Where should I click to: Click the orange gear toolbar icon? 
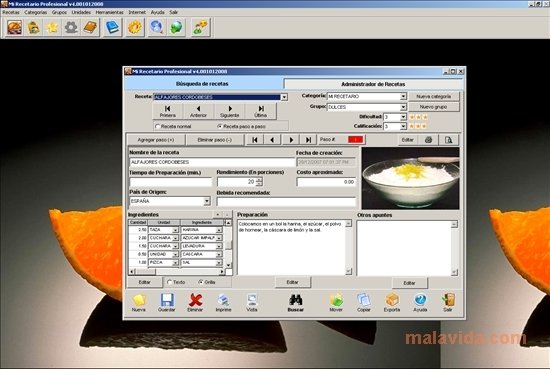tap(135, 27)
